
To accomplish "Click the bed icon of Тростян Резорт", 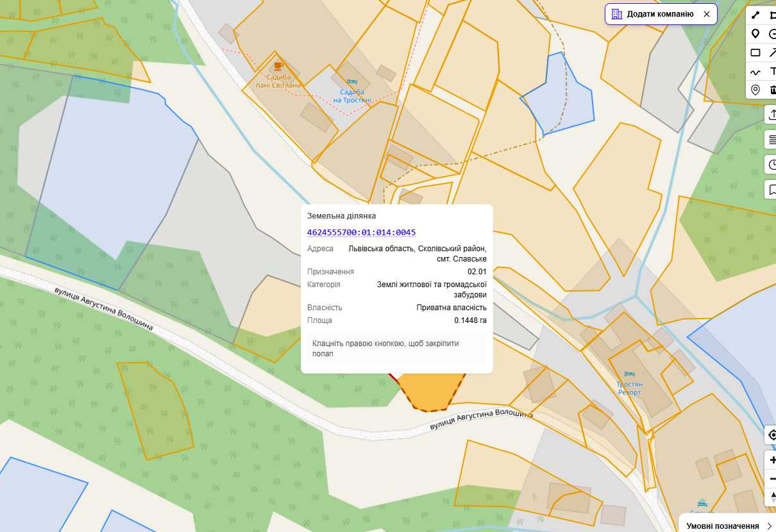I will coord(629,373).
